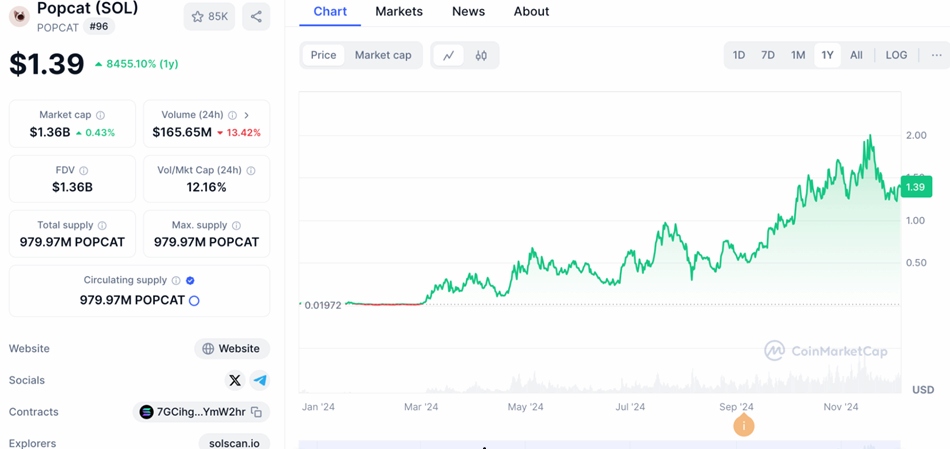
Task: Click Circulating supply info icon
Action: pyautogui.click(x=176, y=281)
